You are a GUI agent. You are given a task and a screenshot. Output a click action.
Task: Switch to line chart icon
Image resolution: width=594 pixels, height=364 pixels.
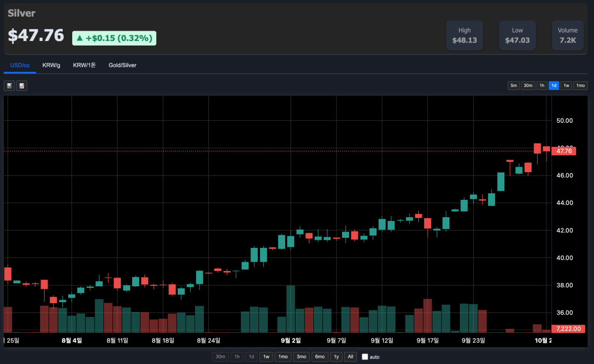pos(21,86)
